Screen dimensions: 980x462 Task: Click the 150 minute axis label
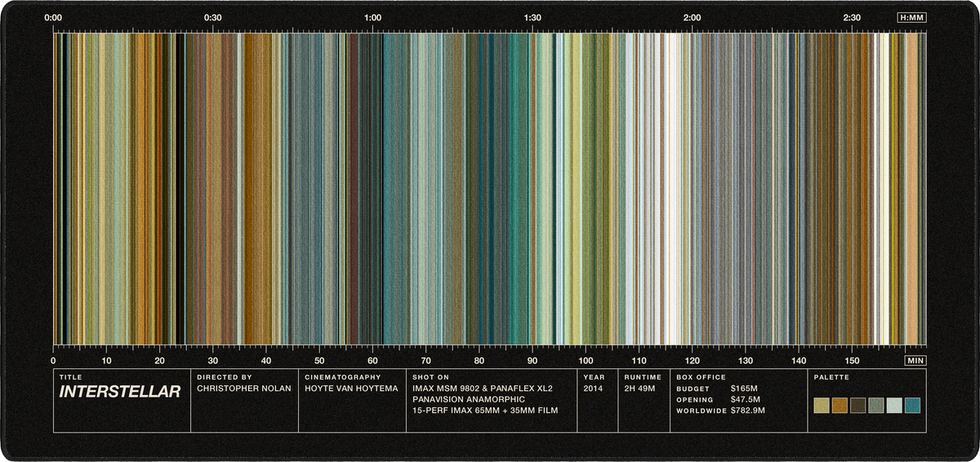pyautogui.click(x=852, y=361)
